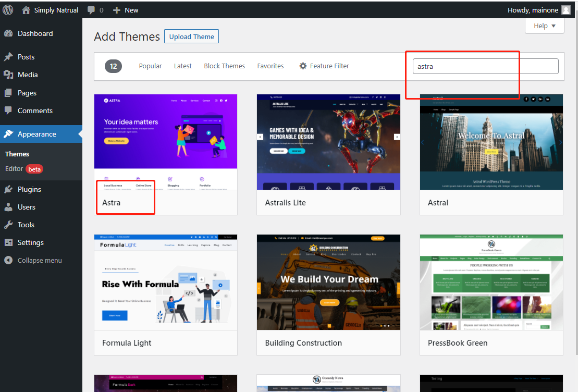The width and height of the screenshot is (578, 392).
Task: Click the Plugins plug icon
Action: click(x=8, y=190)
